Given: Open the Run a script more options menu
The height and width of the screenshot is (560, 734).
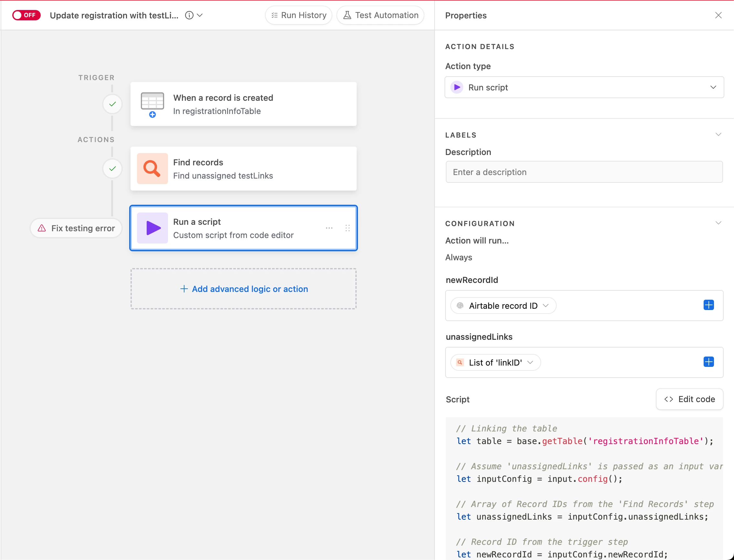Looking at the screenshot, I should 329,228.
